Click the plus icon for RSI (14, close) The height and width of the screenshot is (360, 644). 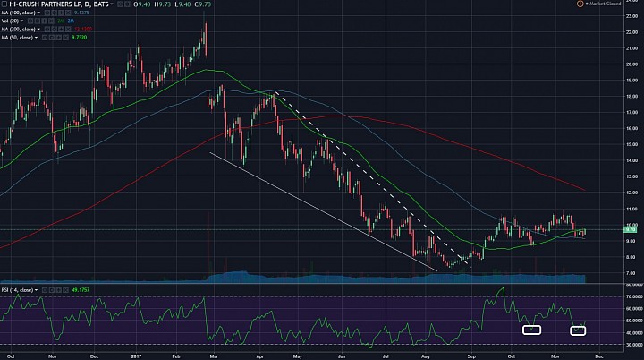coord(59,290)
